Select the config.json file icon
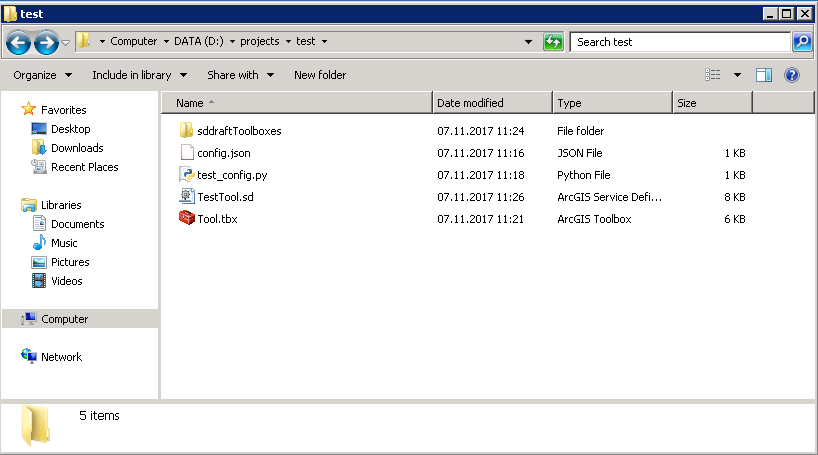 point(187,152)
